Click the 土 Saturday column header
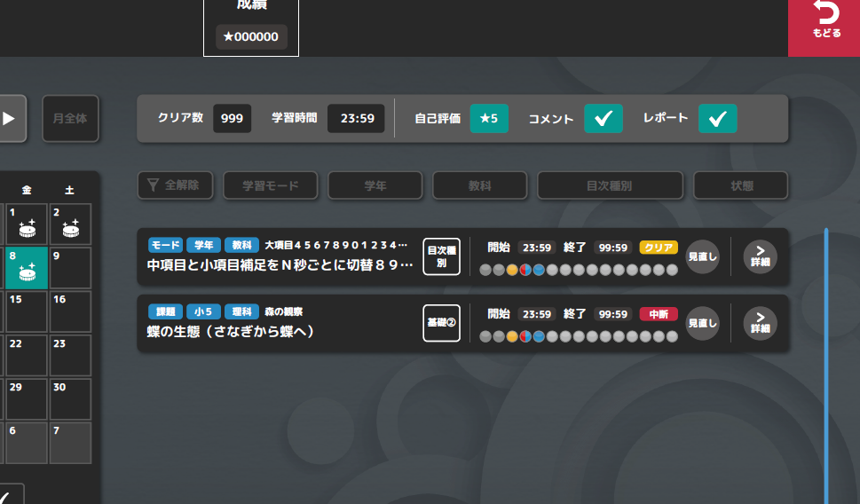The height and width of the screenshot is (504, 860). click(69, 190)
